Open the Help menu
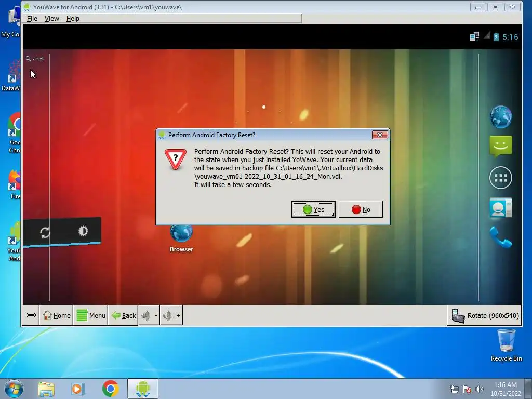Image resolution: width=532 pixels, height=399 pixels. [73, 18]
